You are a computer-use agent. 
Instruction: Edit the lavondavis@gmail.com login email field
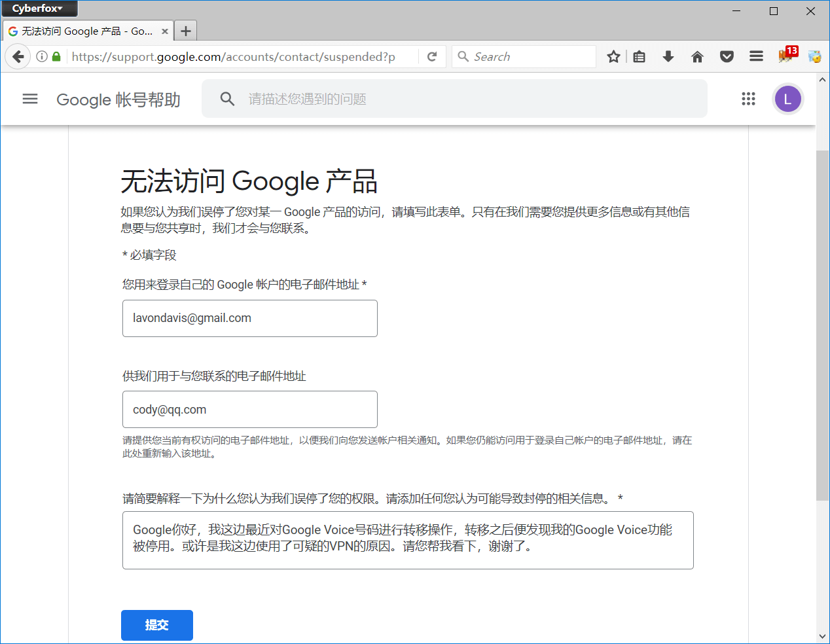(250, 318)
